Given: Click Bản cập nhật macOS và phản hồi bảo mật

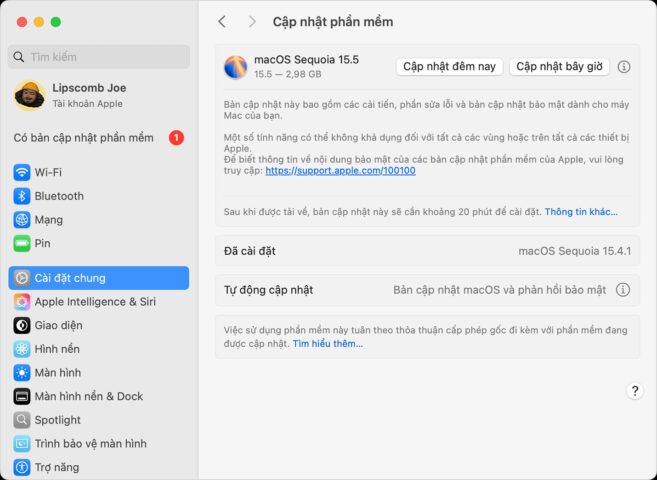Looking at the screenshot, I should [499, 290].
